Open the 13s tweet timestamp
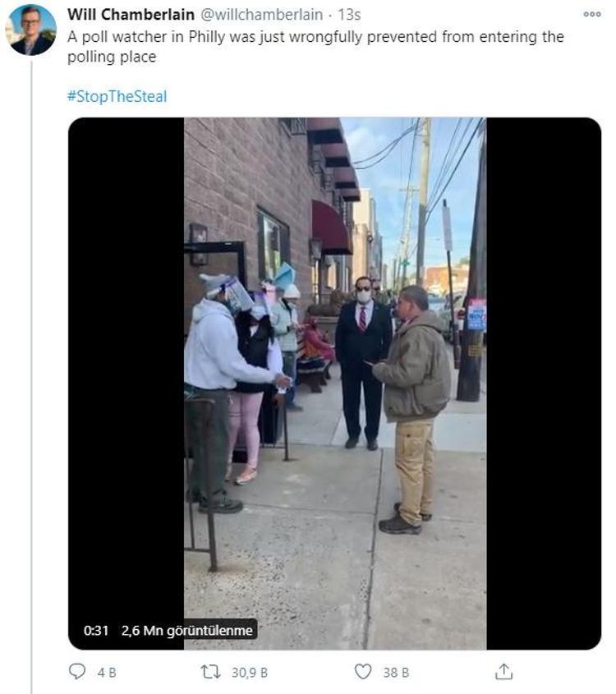This screenshot has width=616, height=694. point(350,15)
